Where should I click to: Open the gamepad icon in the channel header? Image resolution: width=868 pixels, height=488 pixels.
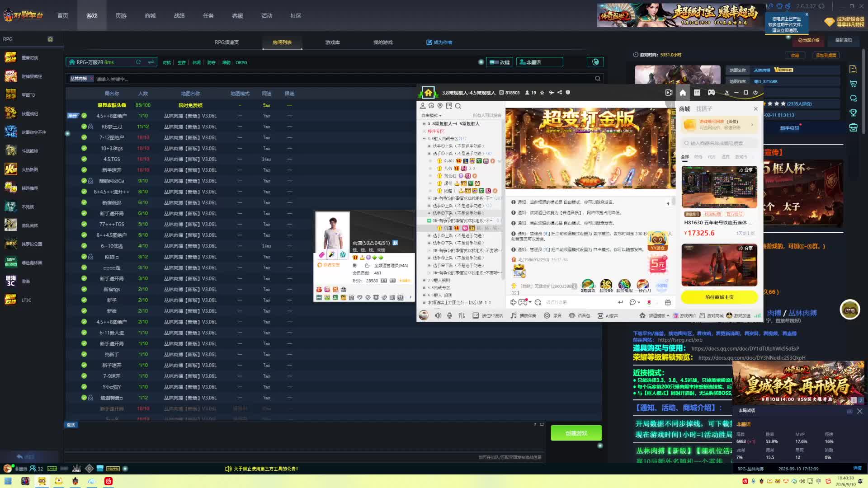click(711, 93)
